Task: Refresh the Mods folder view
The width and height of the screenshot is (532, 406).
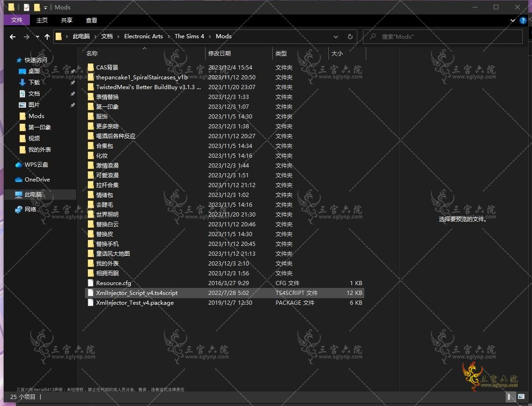Action: pyautogui.click(x=350, y=36)
